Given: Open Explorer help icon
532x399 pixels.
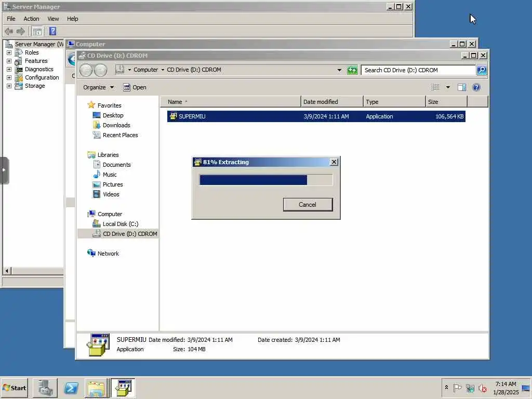Looking at the screenshot, I should tap(476, 87).
